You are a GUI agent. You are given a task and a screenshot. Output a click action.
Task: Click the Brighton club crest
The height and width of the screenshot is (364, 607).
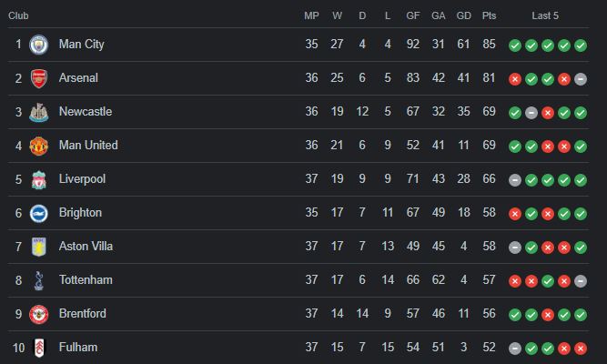tap(39, 213)
